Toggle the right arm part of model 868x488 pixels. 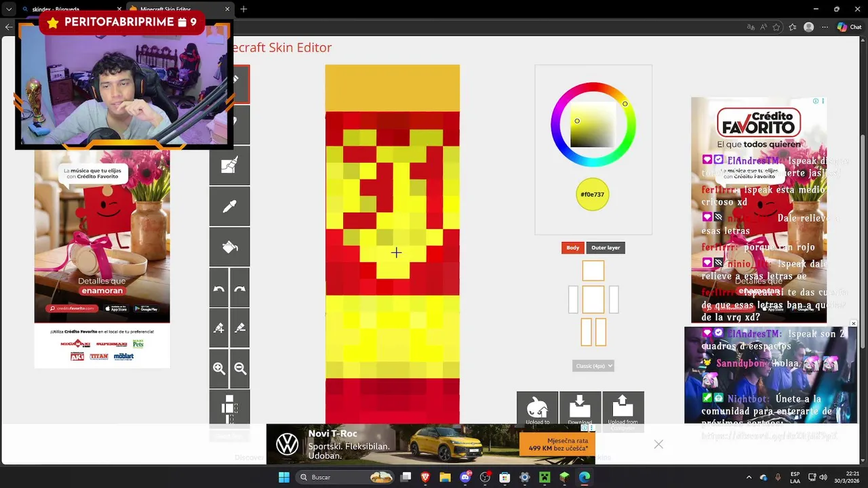coord(614,300)
